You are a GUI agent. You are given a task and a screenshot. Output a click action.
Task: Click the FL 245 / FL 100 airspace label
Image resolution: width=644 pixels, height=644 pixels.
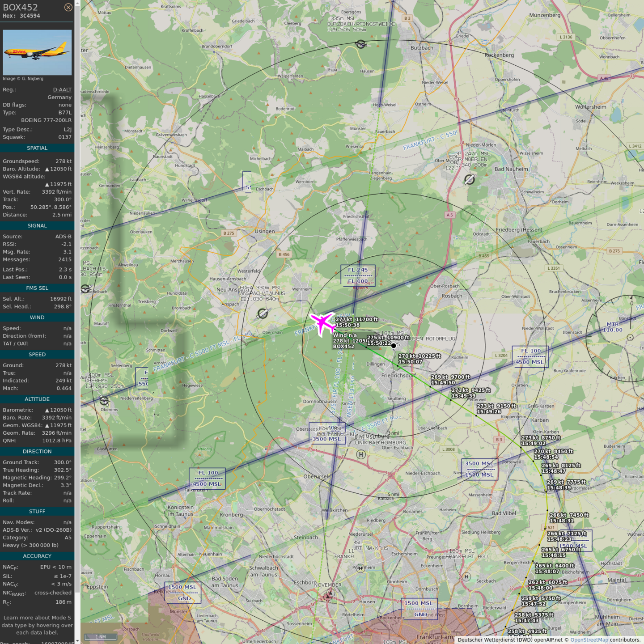[358, 275]
